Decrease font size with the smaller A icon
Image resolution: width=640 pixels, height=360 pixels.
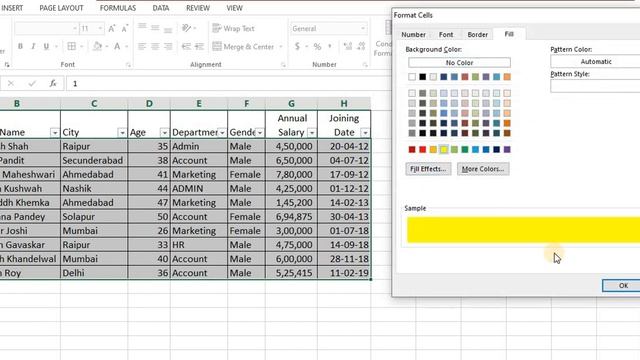pos(124,29)
